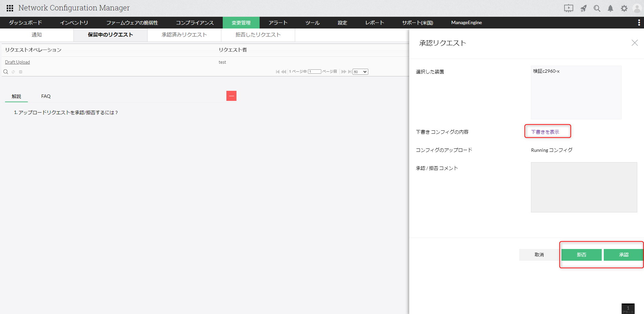Open the settings gear icon
The height and width of the screenshot is (314, 644).
point(624,8)
